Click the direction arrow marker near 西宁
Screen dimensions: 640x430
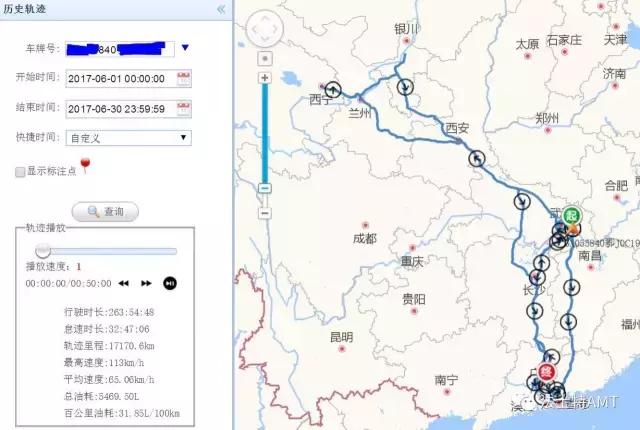coord(333,89)
